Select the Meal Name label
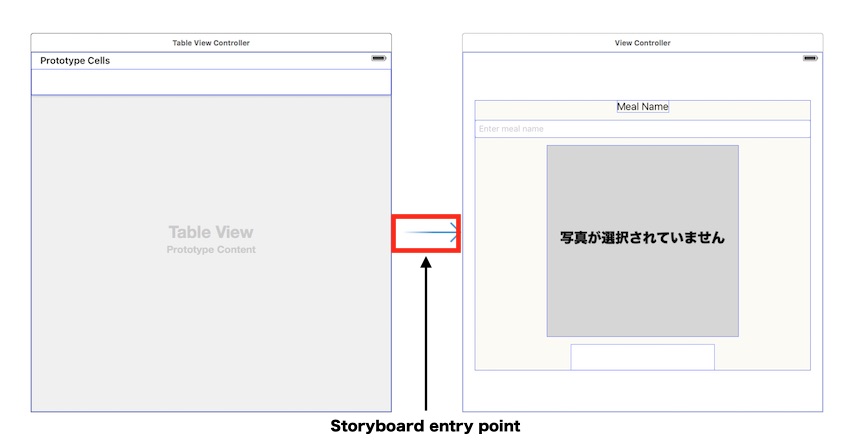This screenshot has height=446, width=851. 643,107
